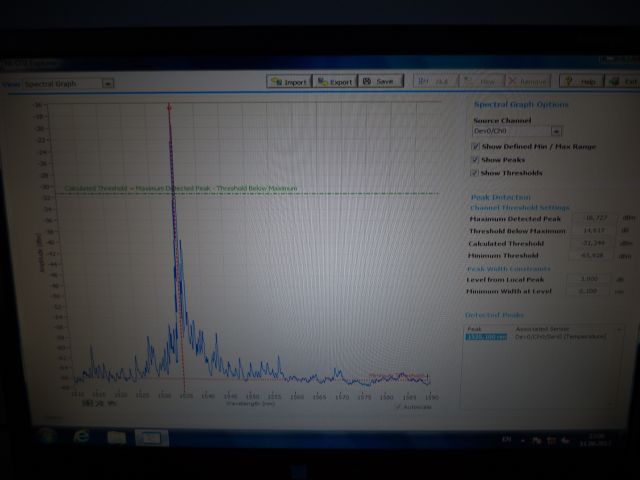Save the current configuration
Image resolution: width=640 pixels, height=480 pixels.
381,81
